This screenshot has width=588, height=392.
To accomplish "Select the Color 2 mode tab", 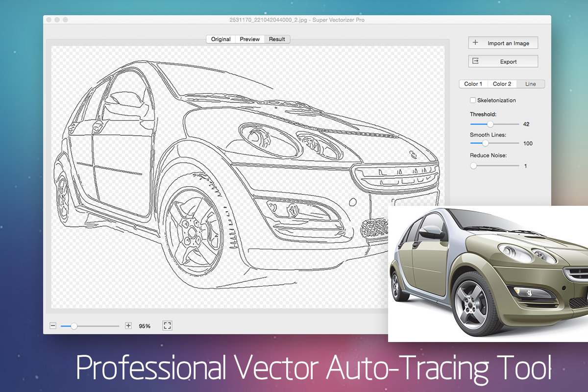I will [502, 84].
